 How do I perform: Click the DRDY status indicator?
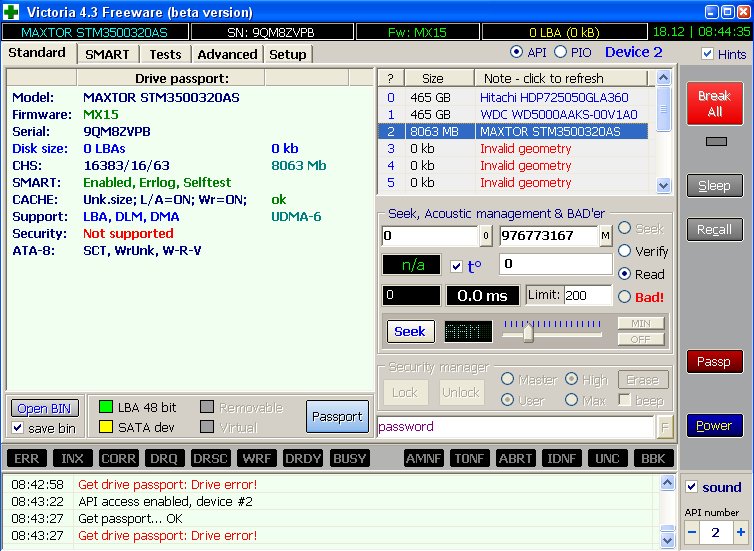pyautogui.click(x=303, y=459)
